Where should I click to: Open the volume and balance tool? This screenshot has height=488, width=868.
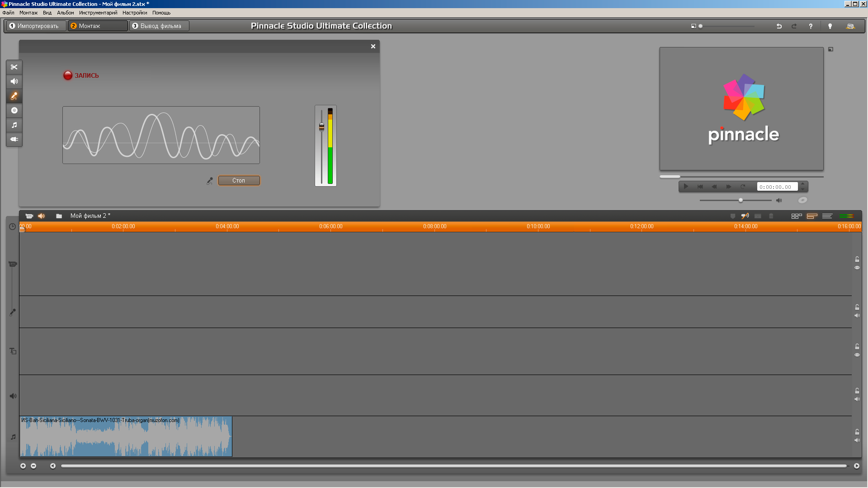pos(14,82)
